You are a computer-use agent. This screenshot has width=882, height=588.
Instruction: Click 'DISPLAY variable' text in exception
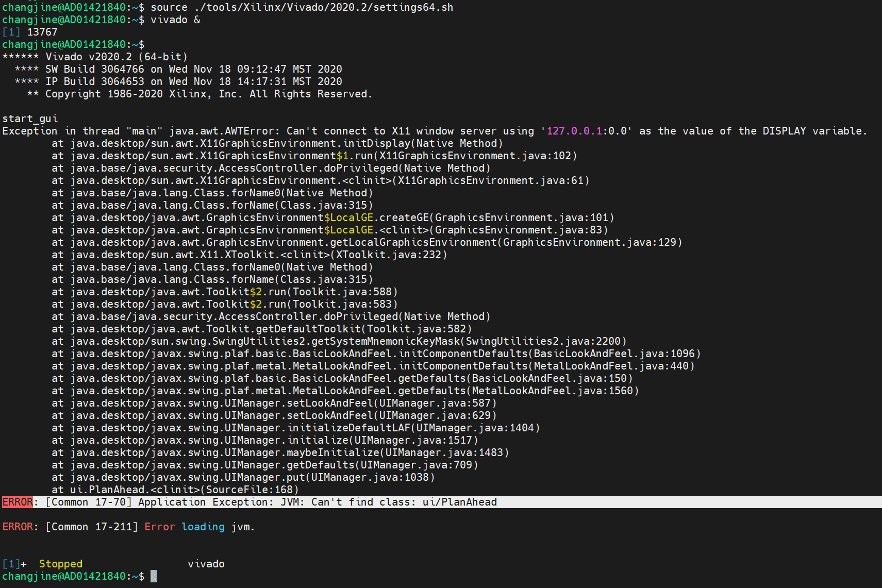tap(812, 131)
